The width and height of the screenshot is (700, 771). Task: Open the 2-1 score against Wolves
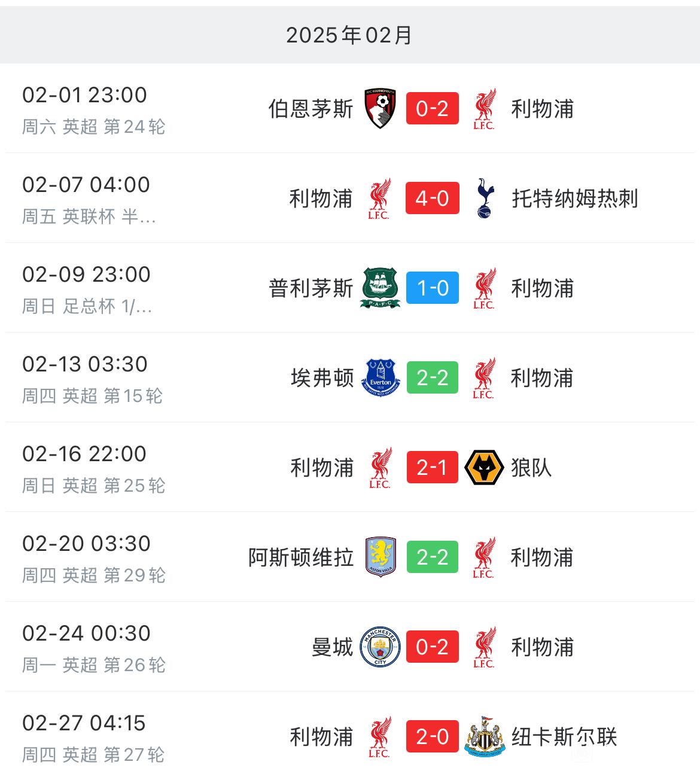coord(433,467)
